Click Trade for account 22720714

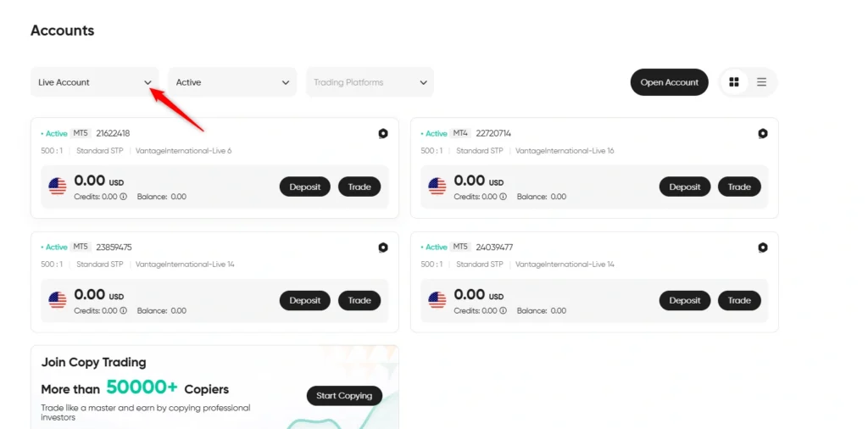click(x=739, y=187)
